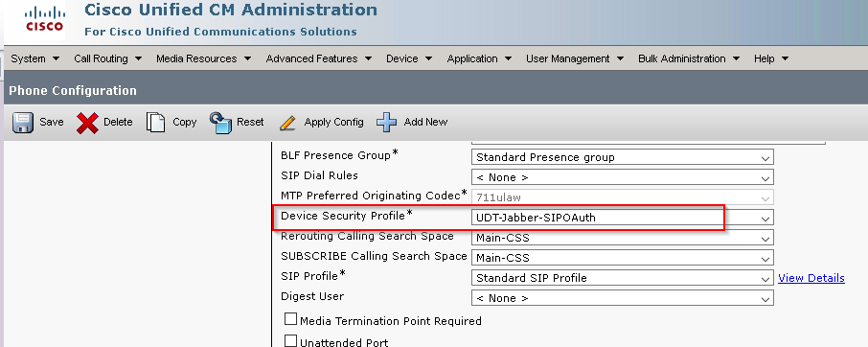868x347 pixels.
Task: Enable Media Termination Point Required checkbox
Action: (290, 319)
